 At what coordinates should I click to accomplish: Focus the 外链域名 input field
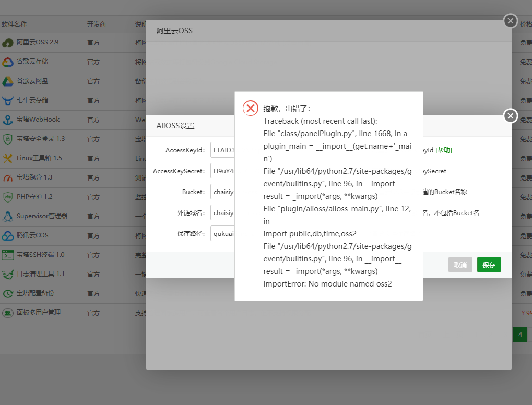[222, 212]
